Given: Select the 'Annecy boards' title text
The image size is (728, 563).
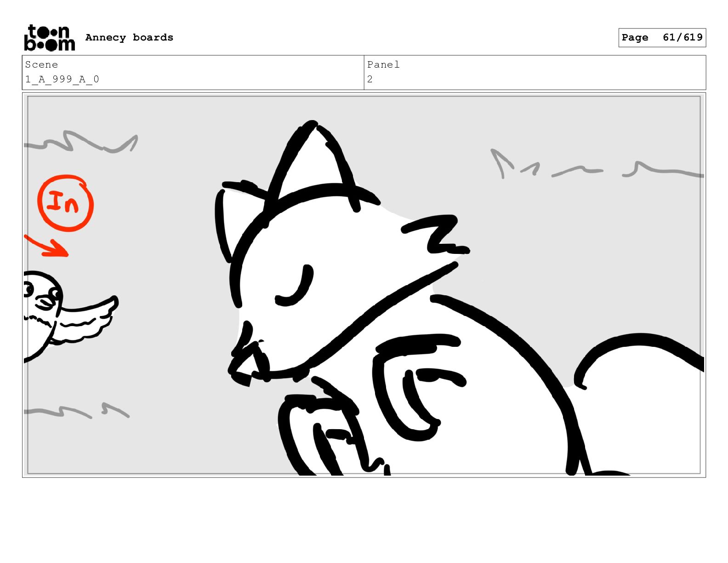Looking at the screenshot, I should click(129, 37).
